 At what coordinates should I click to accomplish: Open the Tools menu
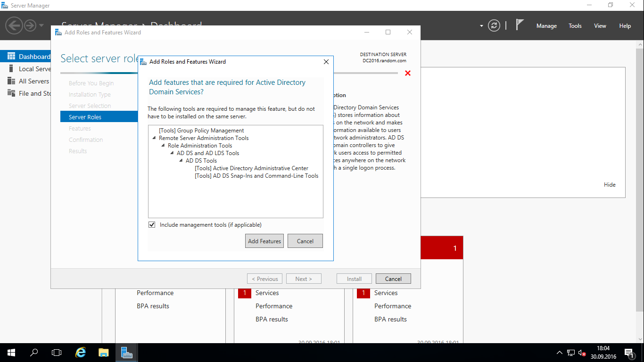575,26
